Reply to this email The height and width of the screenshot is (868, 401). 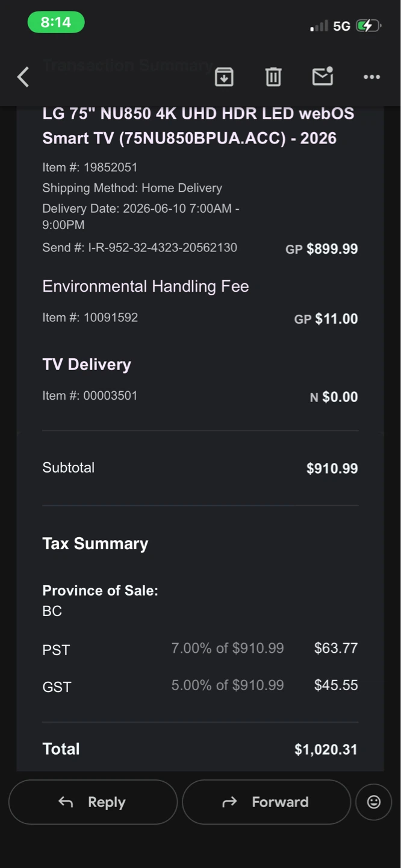coord(93,802)
